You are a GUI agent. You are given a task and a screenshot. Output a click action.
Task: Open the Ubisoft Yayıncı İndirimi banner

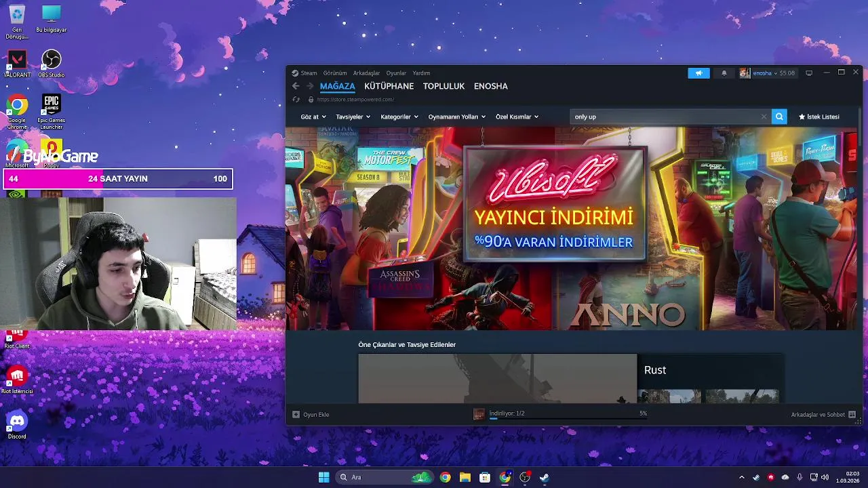(571, 228)
